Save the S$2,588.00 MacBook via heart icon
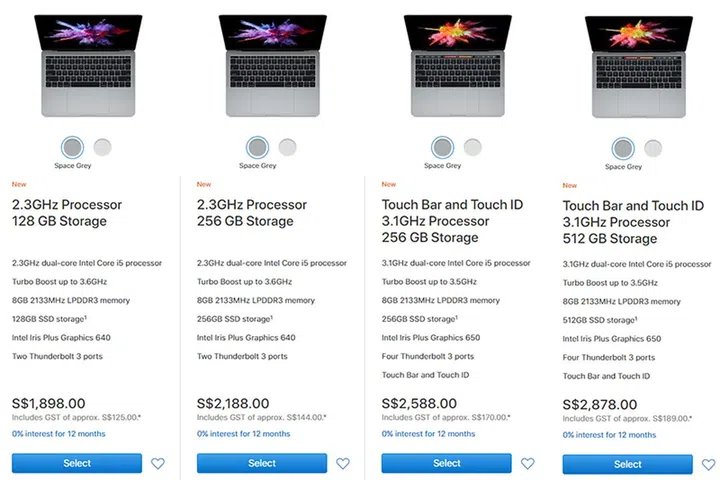 (528, 464)
